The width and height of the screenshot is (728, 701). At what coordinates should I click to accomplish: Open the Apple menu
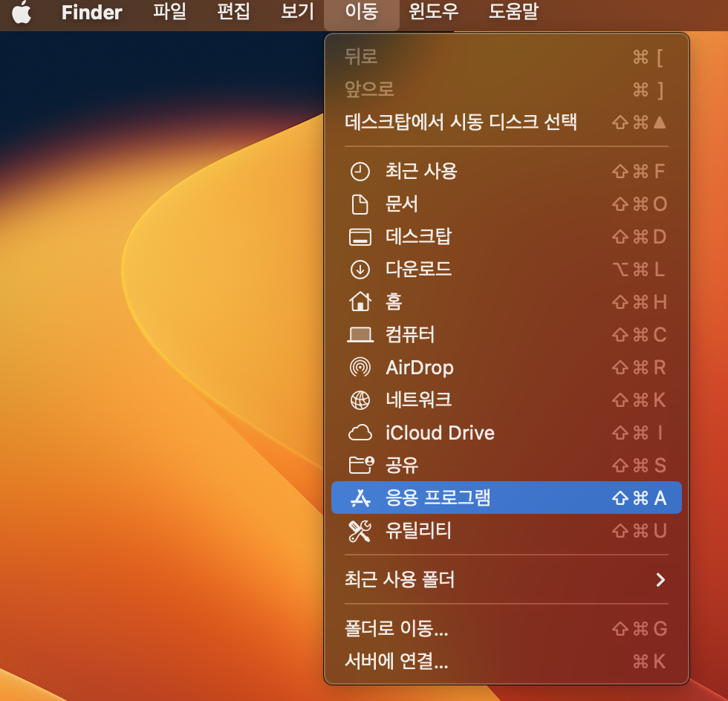pos(22,13)
